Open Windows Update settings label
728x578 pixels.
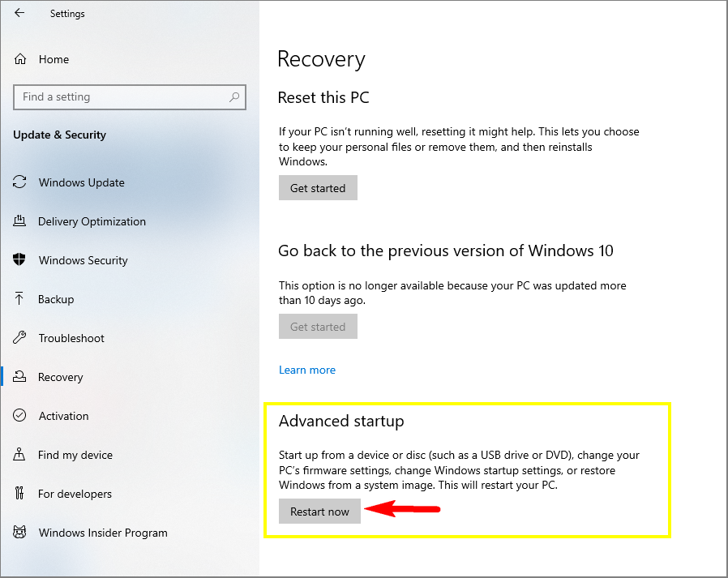(x=82, y=182)
